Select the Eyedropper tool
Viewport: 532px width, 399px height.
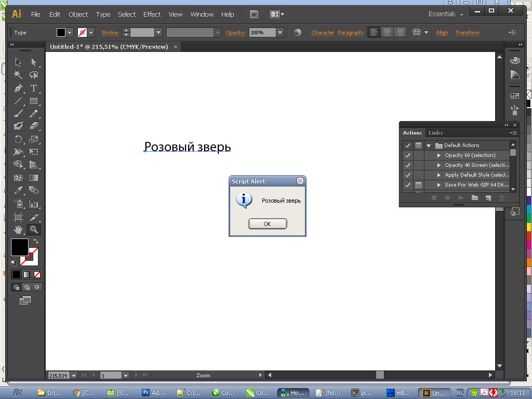pyautogui.click(x=18, y=190)
